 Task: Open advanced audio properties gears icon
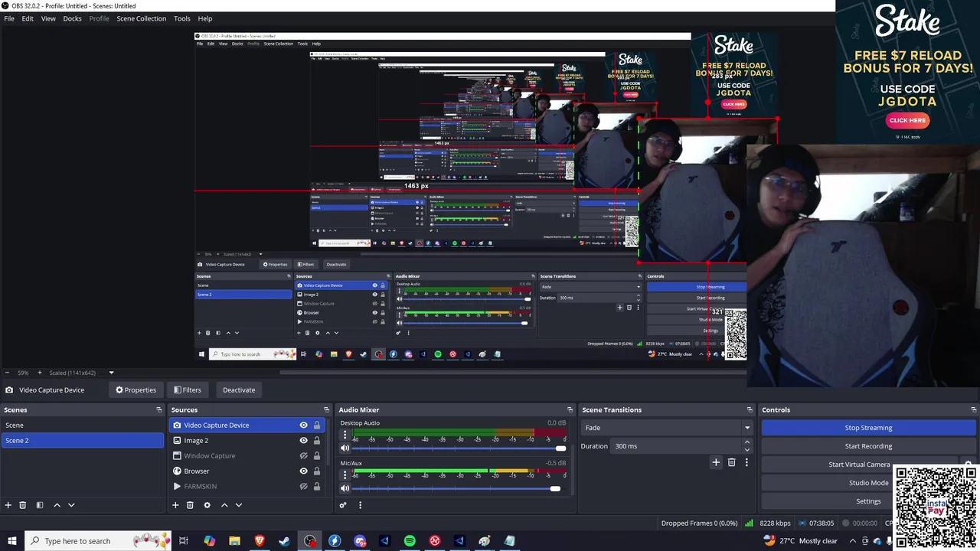[x=343, y=505]
